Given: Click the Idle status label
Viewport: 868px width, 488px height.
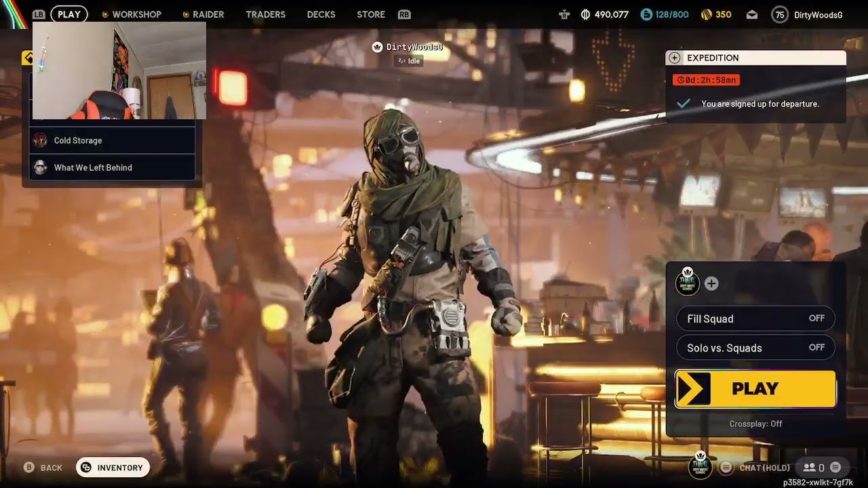Looking at the screenshot, I should click(x=409, y=61).
